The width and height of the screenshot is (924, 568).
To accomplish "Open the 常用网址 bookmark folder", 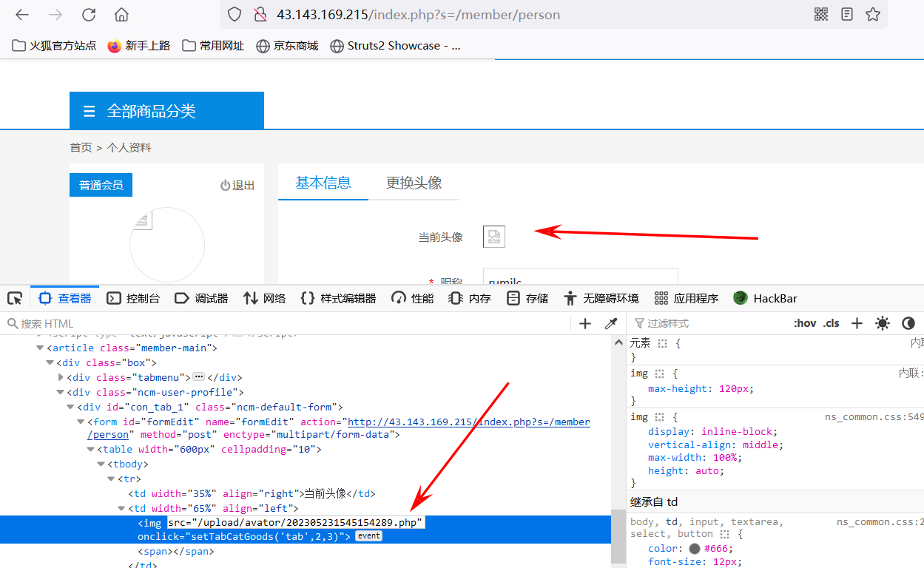I will point(213,46).
